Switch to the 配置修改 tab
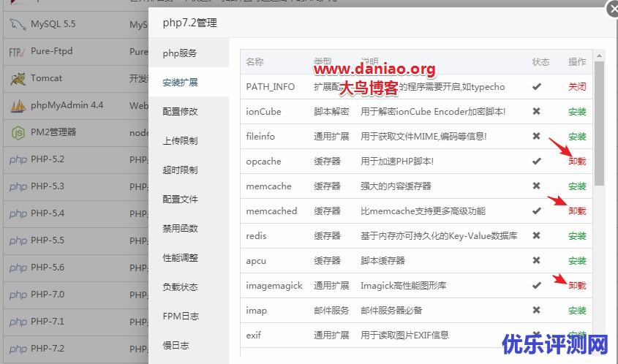Screen dimensions: 618x364 180,111
